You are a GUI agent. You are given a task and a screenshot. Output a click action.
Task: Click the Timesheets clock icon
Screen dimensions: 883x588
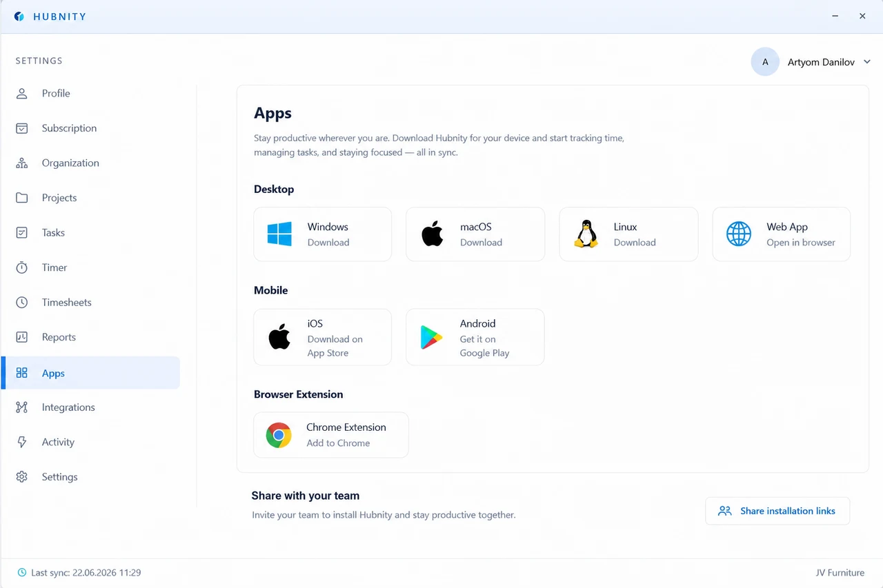22,302
